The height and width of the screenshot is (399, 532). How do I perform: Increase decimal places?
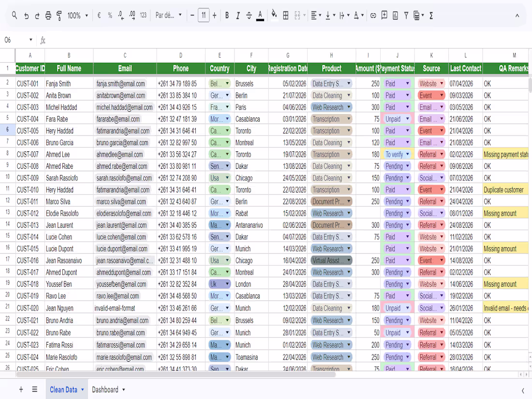132,15
